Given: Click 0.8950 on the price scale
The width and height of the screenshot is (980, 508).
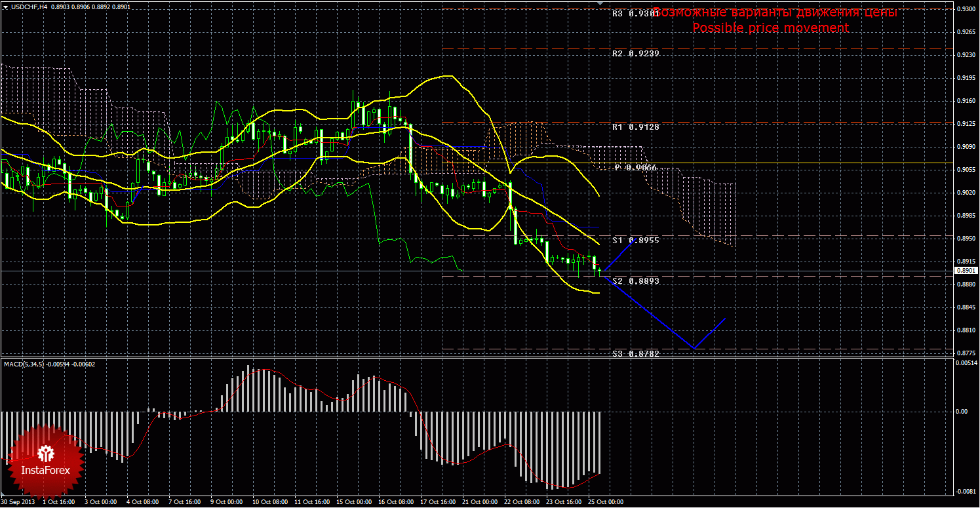Looking at the screenshot, I should click(x=967, y=239).
